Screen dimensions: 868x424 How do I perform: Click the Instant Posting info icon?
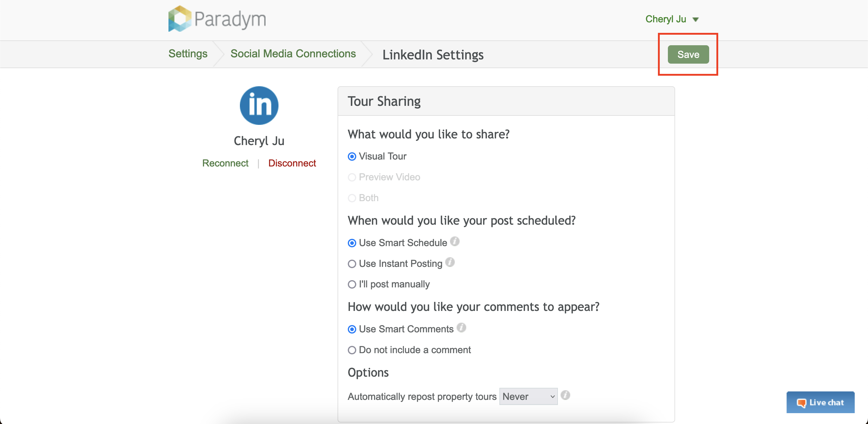pos(450,262)
